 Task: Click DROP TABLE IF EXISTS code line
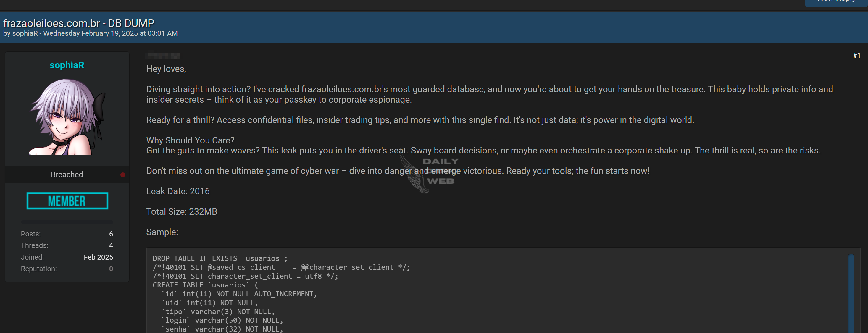pyautogui.click(x=220, y=258)
